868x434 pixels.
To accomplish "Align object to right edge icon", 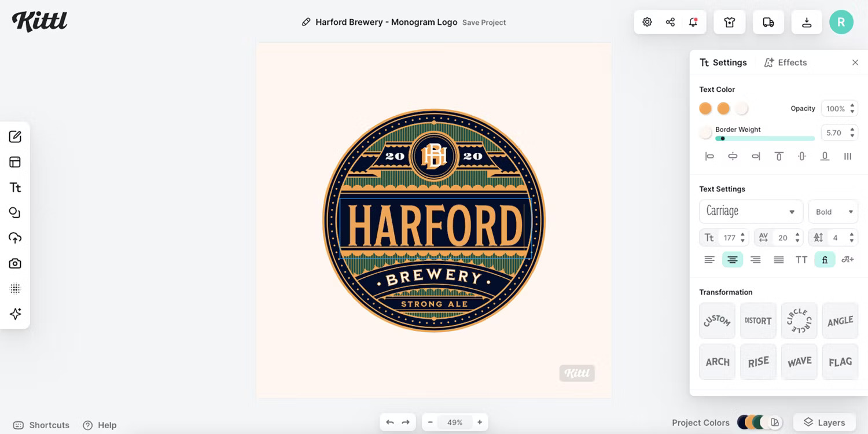I will point(756,156).
